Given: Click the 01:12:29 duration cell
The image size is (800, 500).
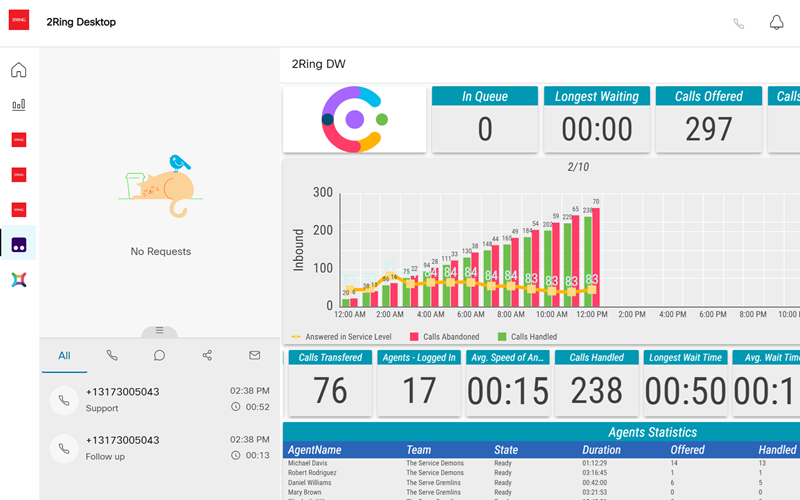Looking at the screenshot, I should [x=594, y=463].
